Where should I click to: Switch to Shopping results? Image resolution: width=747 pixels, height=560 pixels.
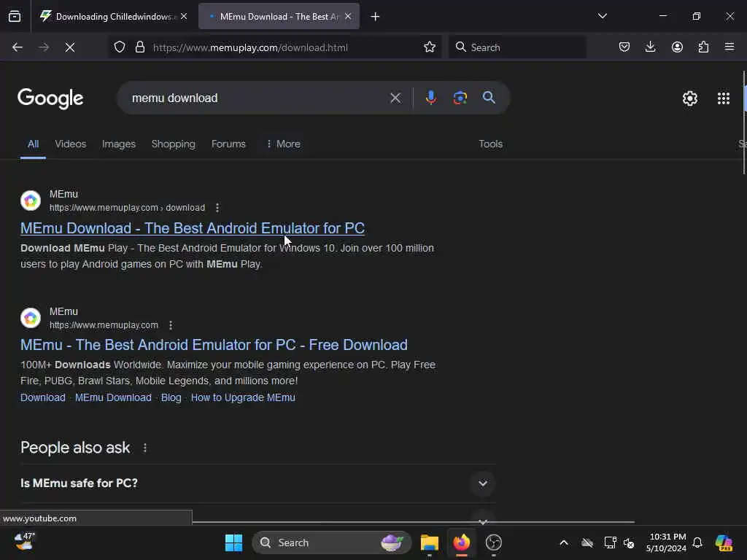pyautogui.click(x=174, y=144)
